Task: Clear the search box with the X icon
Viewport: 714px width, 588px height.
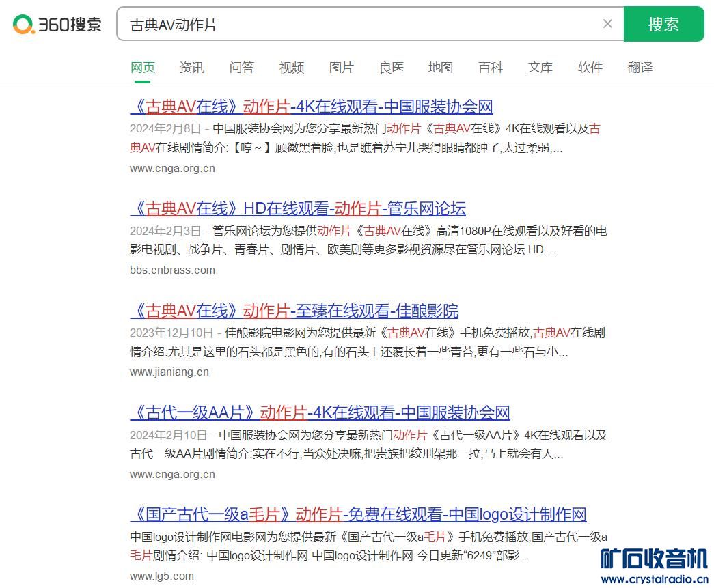Action: pos(607,24)
